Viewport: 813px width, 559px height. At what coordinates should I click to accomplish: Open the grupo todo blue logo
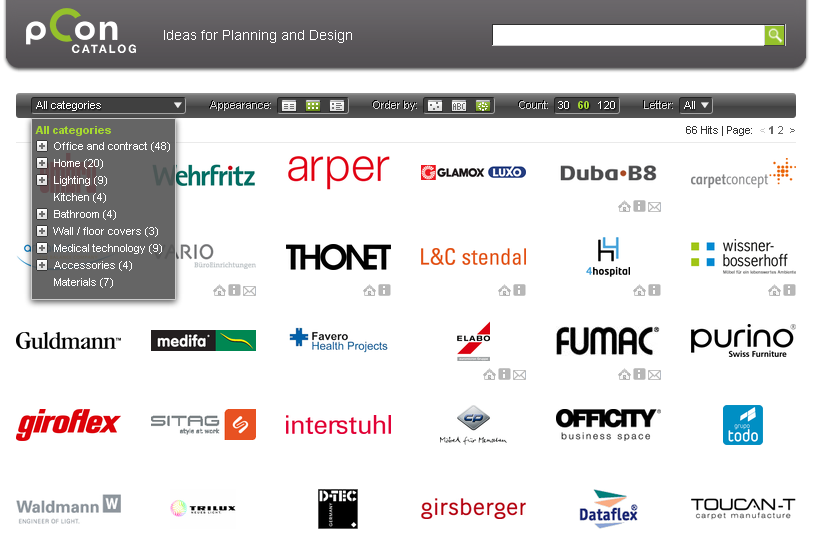742,425
